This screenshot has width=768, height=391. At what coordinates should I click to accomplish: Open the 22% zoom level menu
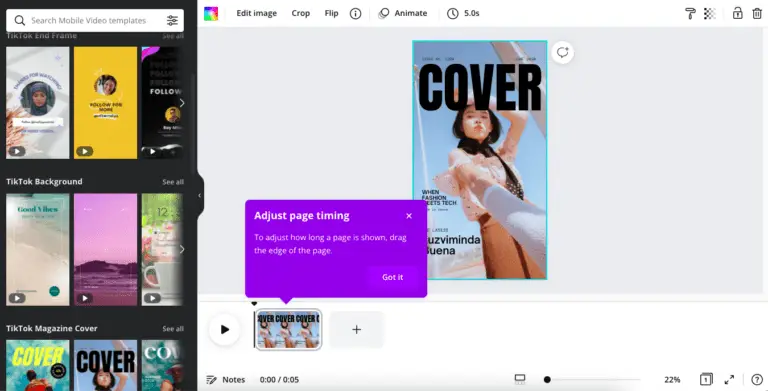coord(672,379)
